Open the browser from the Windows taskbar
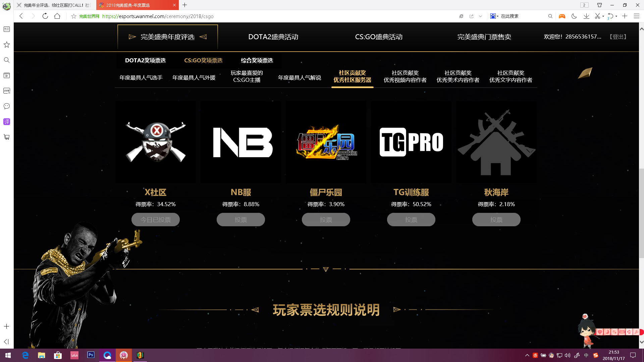Viewport: 644px width, 362px height. (x=24, y=355)
